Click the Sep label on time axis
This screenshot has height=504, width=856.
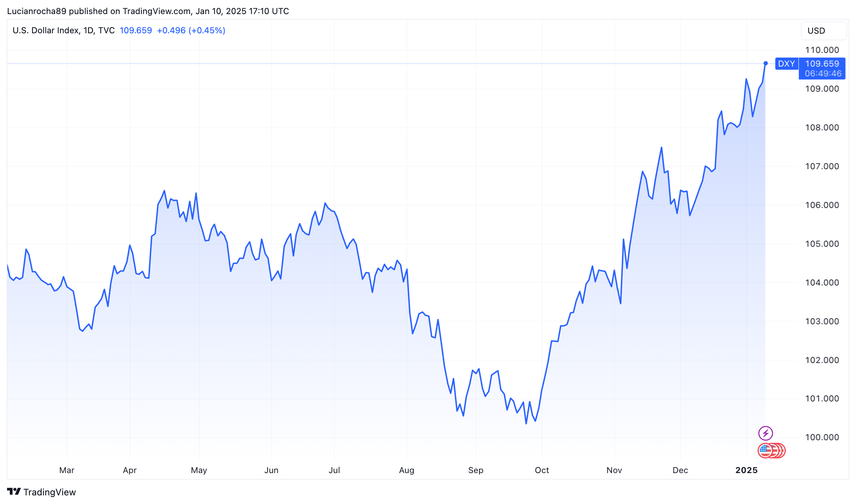[x=476, y=470]
